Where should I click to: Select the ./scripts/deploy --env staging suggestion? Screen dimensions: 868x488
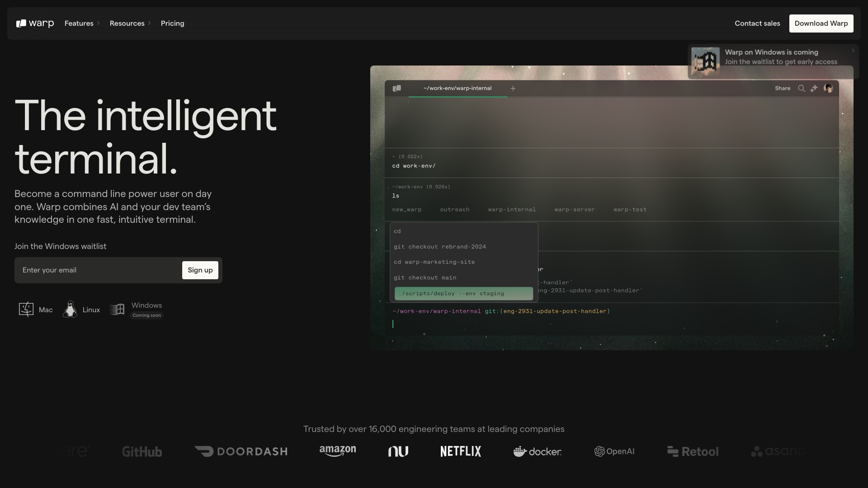pos(463,294)
